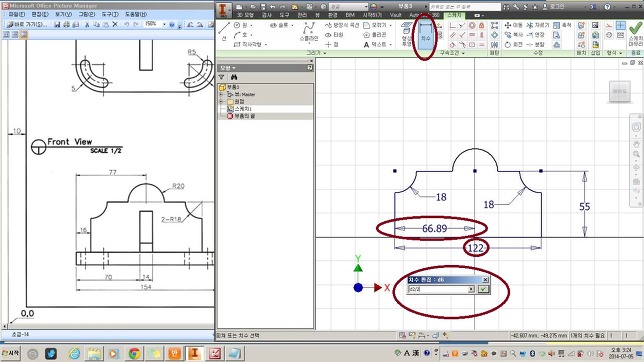Click the dimension value input field
The height and width of the screenshot is (362, 644).
[x=438, y=289]
